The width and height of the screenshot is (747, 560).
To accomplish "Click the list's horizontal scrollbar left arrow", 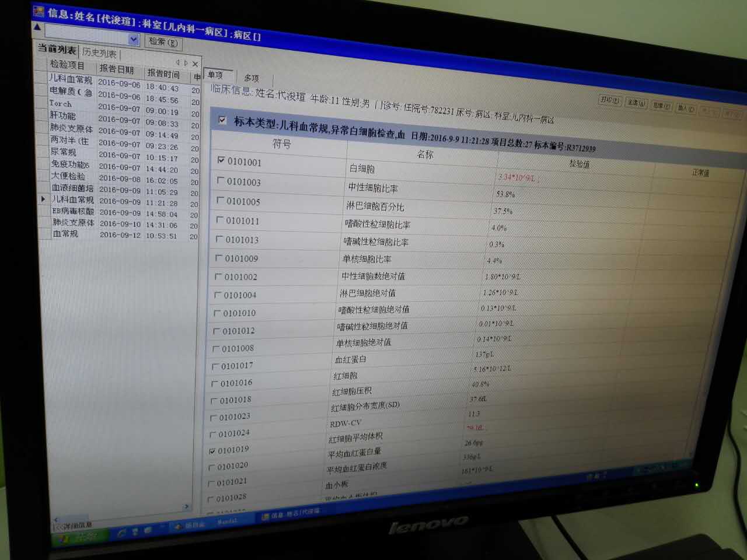I will coord(56,519).
